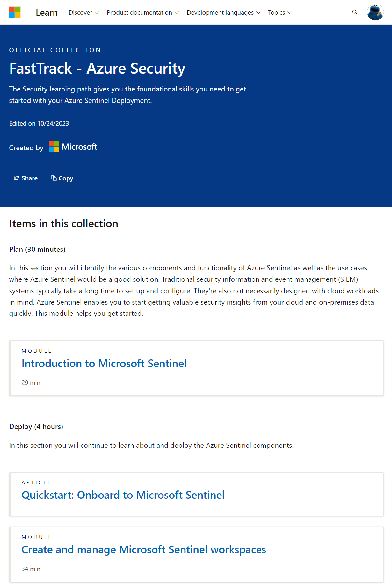The image size is (392, 587).
Task: Click the Share icon button
Action: 25,178
